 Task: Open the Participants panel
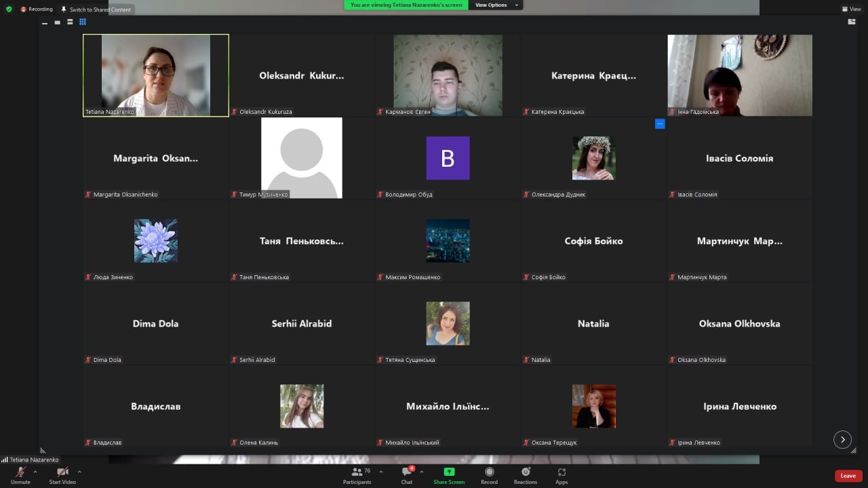click(x=357, y=475)
